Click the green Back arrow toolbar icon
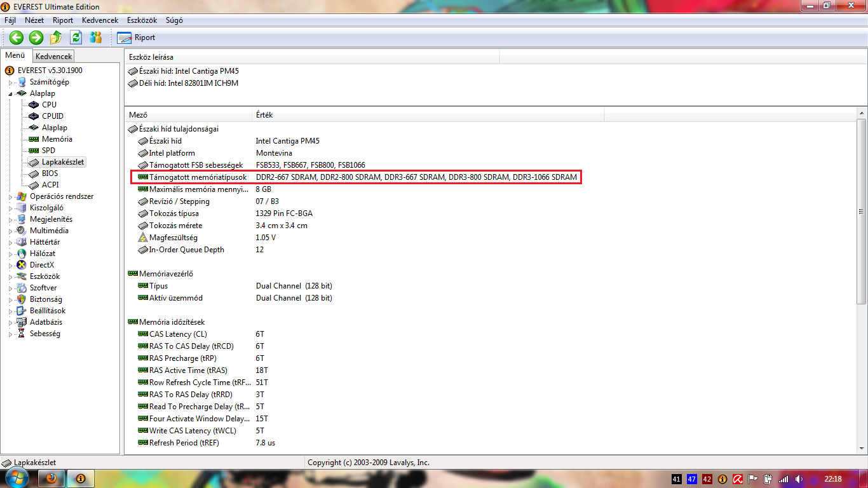This screenshot has height=488, width=868. tap(17, 37)
